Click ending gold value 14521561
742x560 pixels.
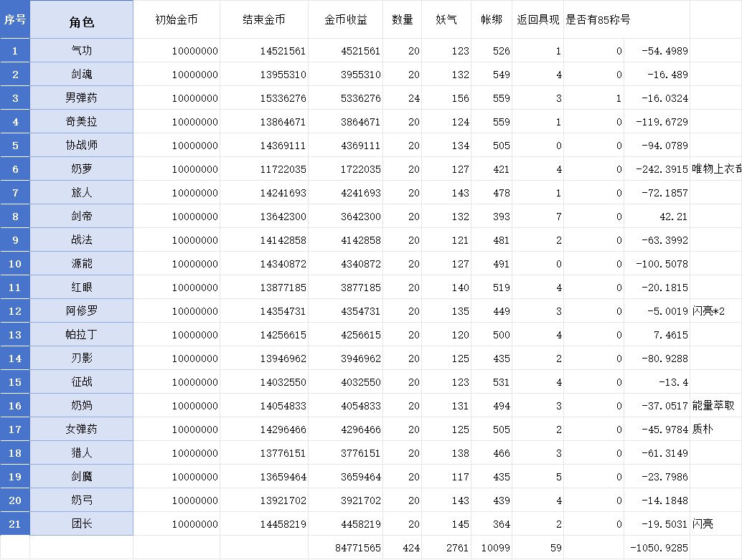(x=283, y=51)
